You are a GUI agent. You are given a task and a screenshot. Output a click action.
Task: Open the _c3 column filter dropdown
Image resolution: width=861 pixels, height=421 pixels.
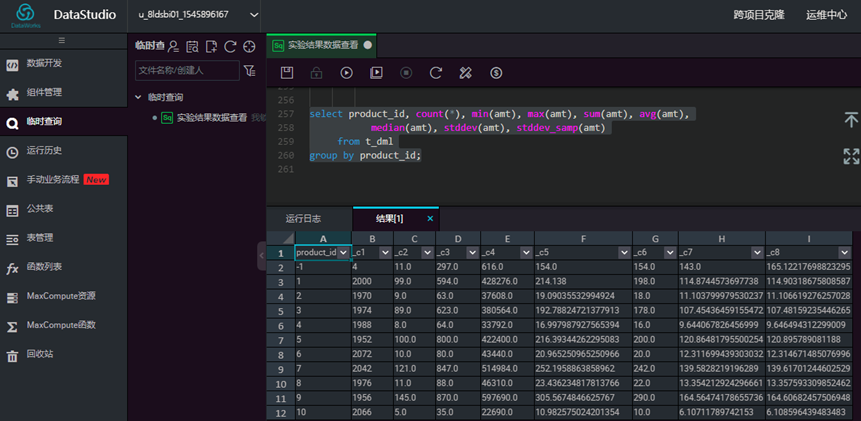(x=472, y=252)
